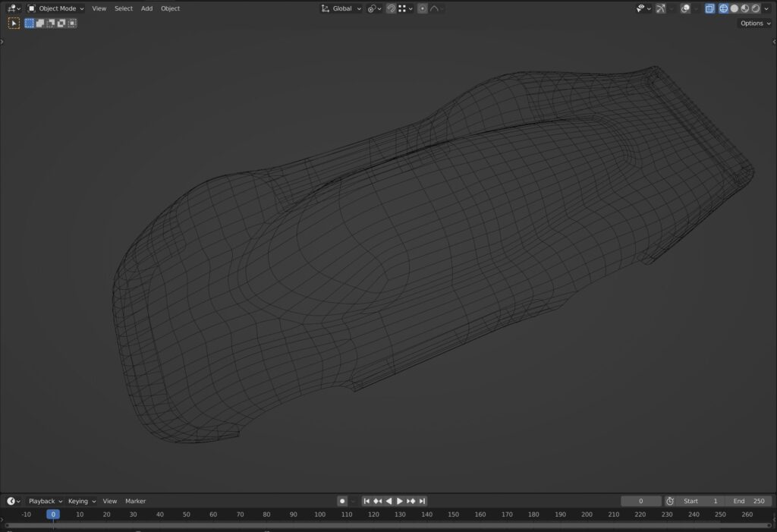Switch to Rendered viewport shading
This screenshot has width=777, height=532.
point(755,8)
